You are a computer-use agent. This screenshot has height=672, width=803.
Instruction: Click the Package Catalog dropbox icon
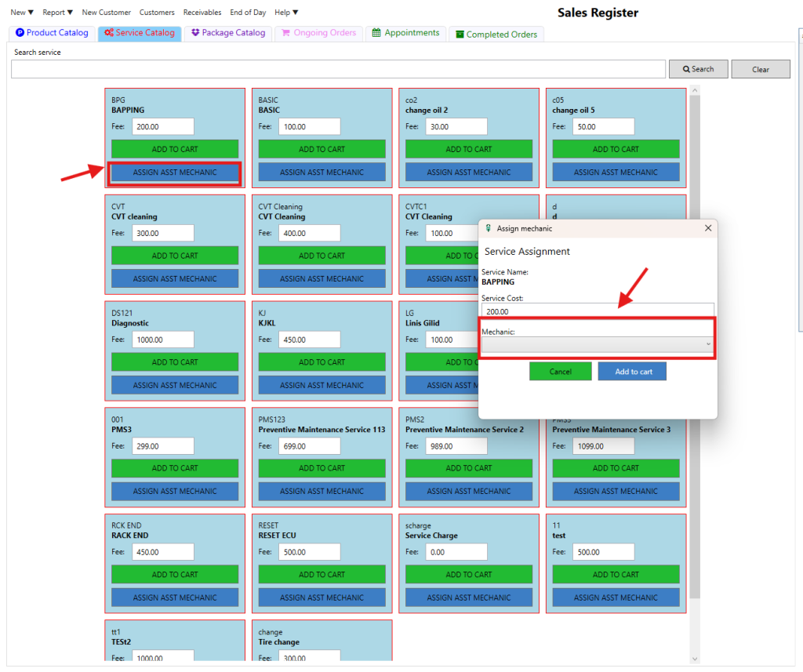click(x=195, y=33)
